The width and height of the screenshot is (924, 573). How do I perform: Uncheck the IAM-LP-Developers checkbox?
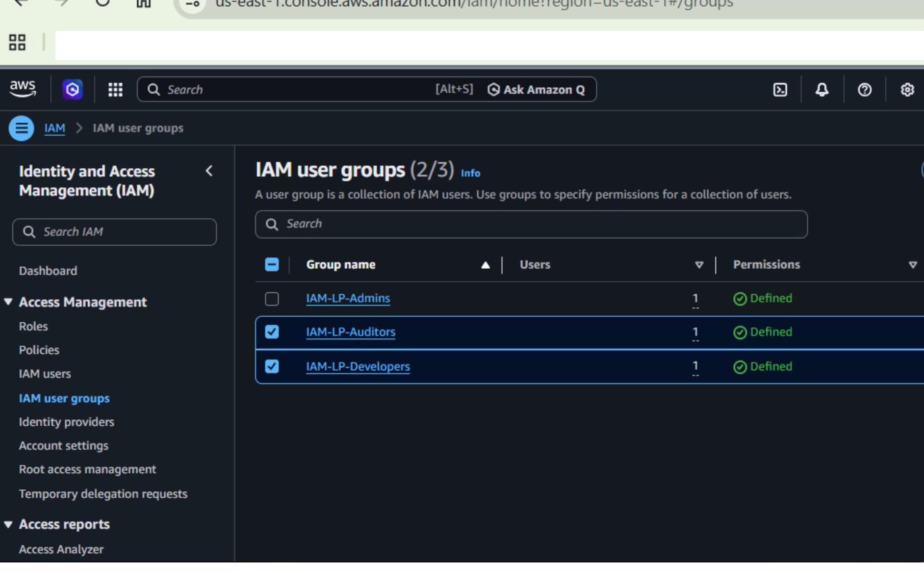click(272, 366)
